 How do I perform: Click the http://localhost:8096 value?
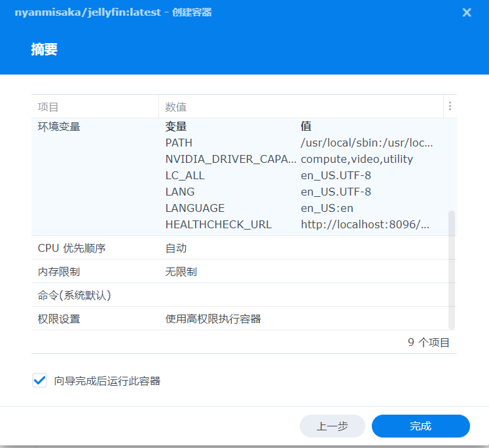[x=365, y=224]
